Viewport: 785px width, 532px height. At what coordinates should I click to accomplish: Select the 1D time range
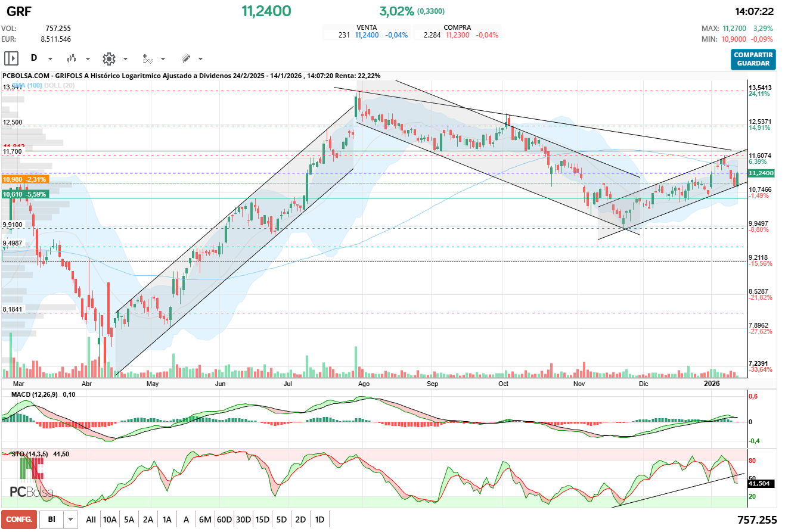[319, 519]
